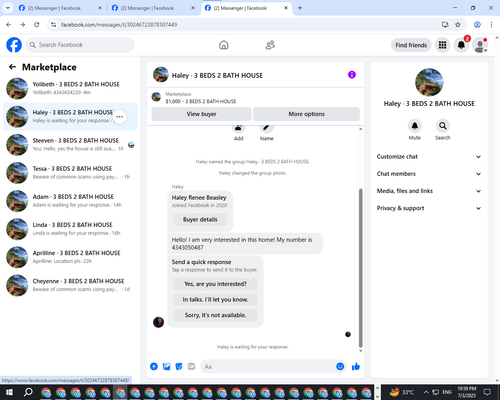The image size is (500, 400).
Task: Open options menu for Haley conversation
Action: 120,117
